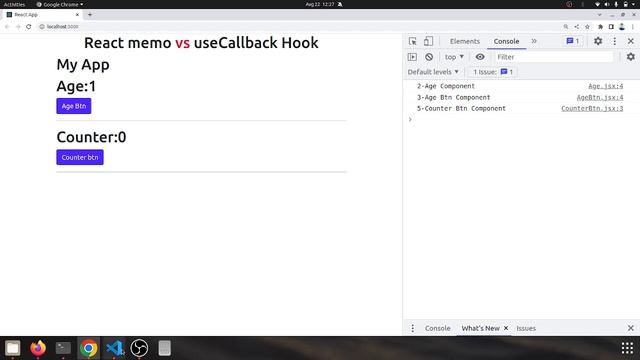The width and height of the screenshot is (640, 360).
Task: Click the Counter btn button
Action: pos(80,158)
